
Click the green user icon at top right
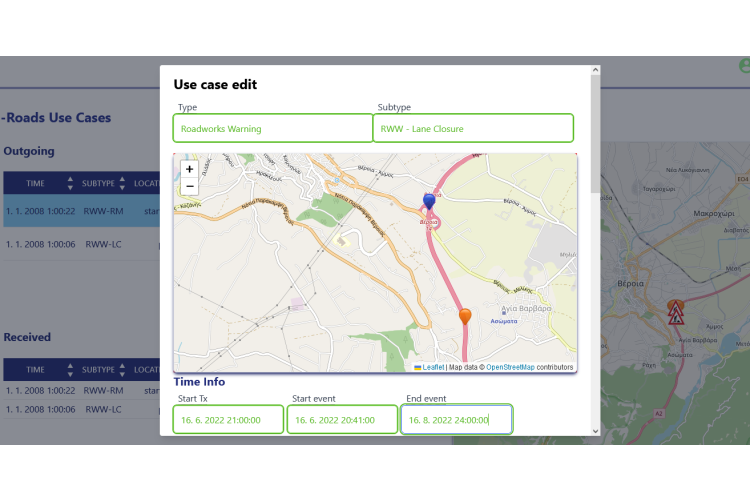744,66
